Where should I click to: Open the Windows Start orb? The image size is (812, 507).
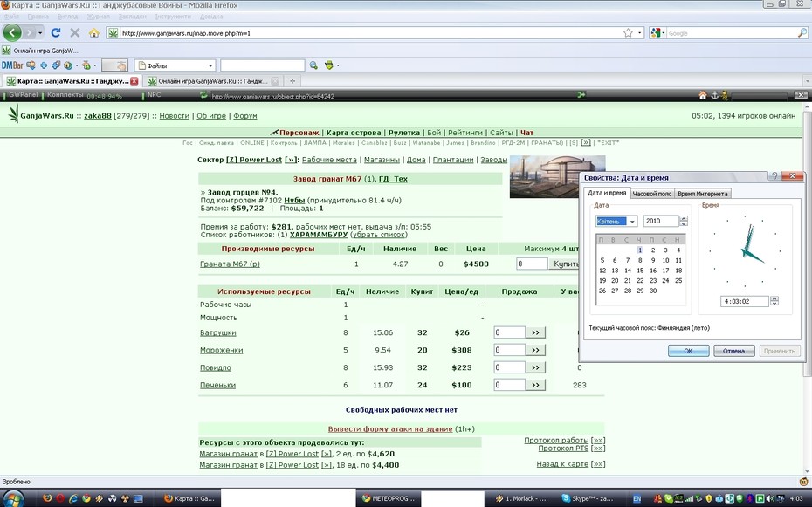(x=13, y=499)
